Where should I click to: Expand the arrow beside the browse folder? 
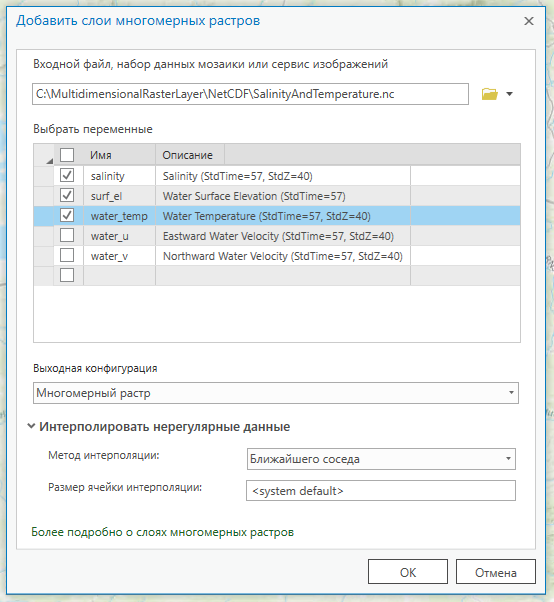(509, 94)
